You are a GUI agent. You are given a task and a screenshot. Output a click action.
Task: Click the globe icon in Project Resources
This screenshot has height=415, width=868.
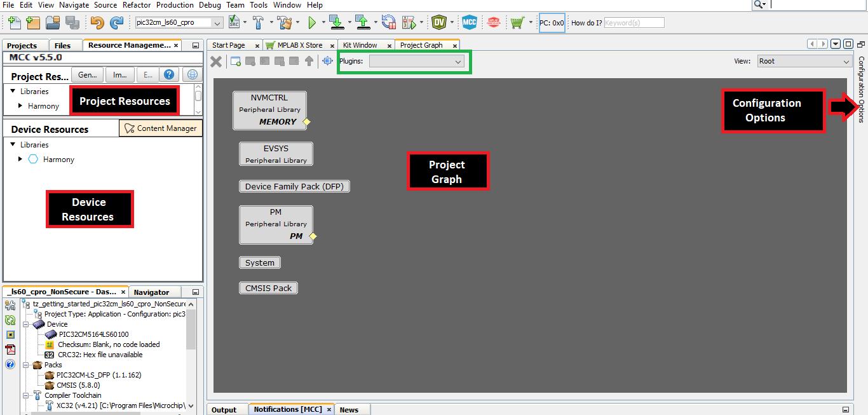point(191,74)
